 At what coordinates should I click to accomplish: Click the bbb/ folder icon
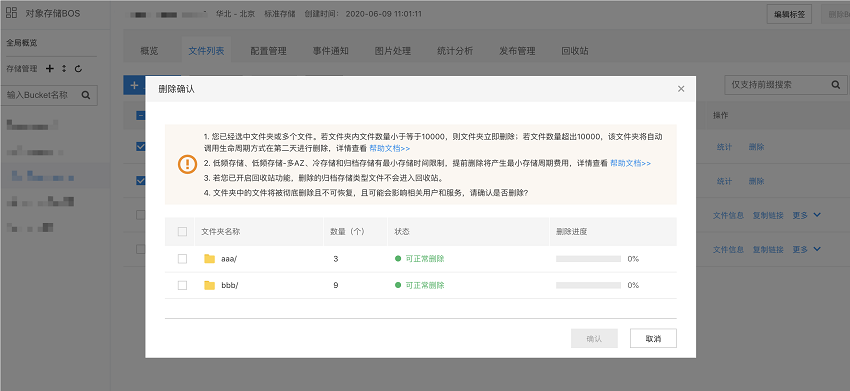pyautogui.click(x=210, y=285)
